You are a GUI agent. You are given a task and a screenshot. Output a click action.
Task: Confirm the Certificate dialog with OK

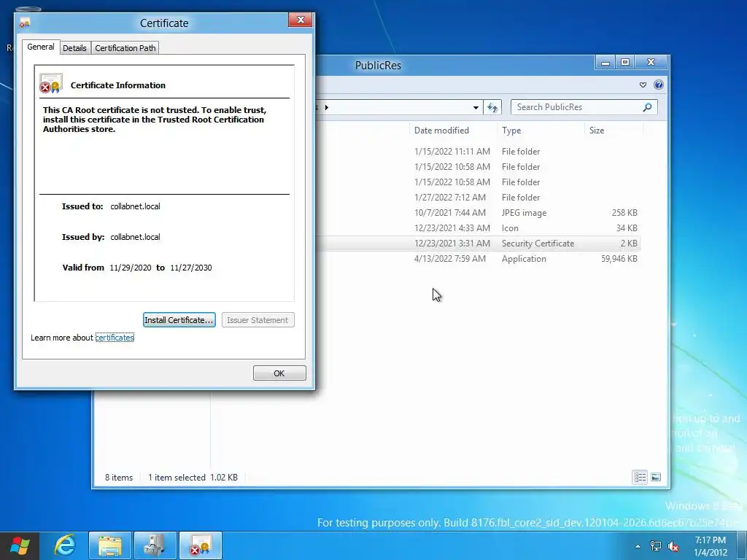tap(279, 373)
